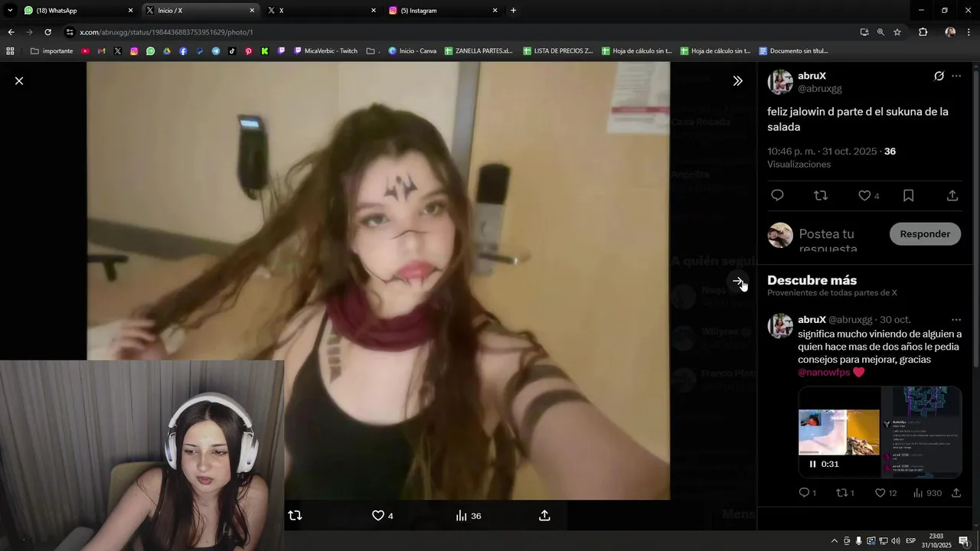Screen dimensions: 980x551
Task: Click the Responder button
Action: [925, 234]
